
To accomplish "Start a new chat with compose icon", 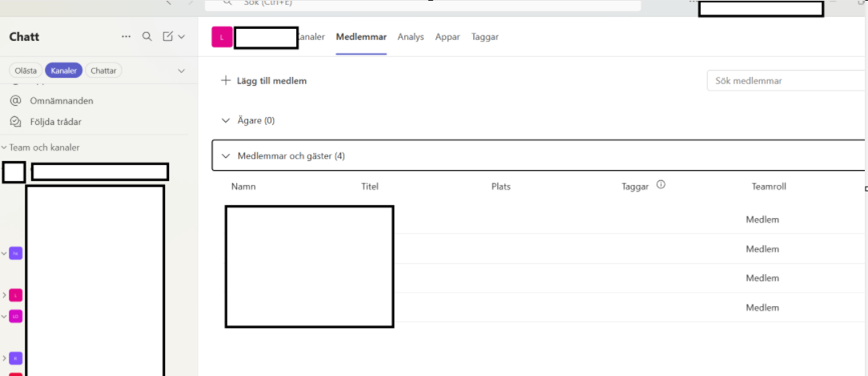I will pos(167,37).
